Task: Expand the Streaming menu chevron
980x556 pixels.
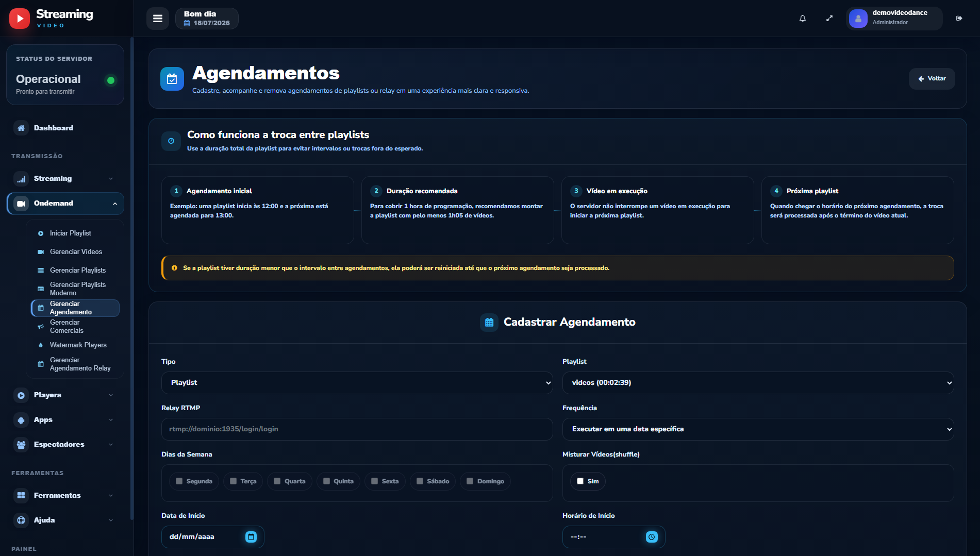Action: pyautogui.click(x=111, y=179)
